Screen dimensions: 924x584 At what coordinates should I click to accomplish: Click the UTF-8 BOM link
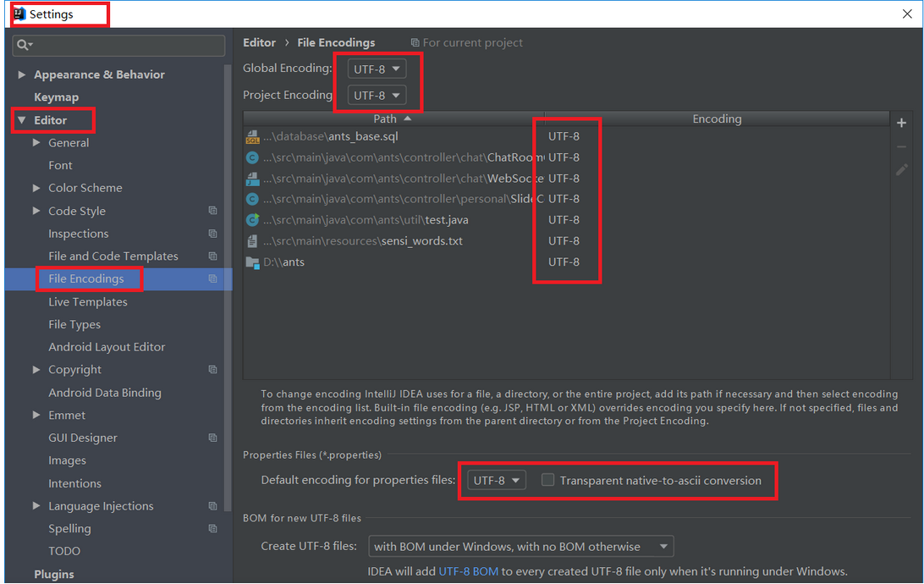point(469,571)
